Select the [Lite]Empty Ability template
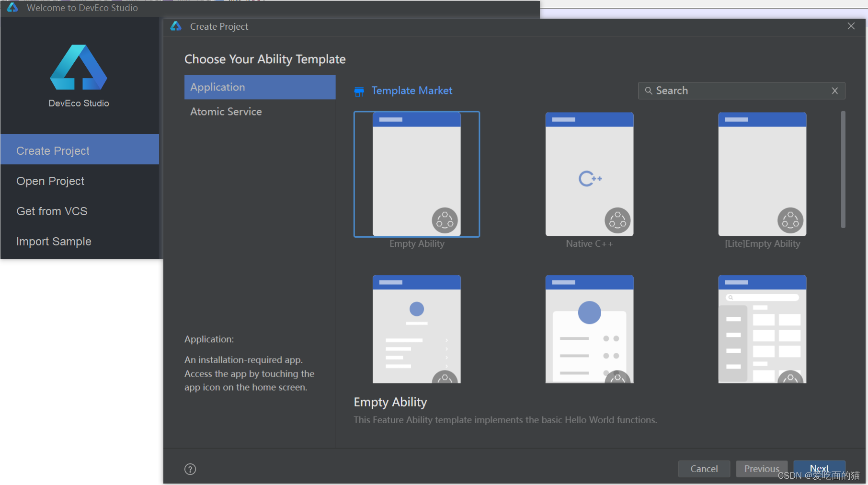Screen dimensions: 868x485 762,174
